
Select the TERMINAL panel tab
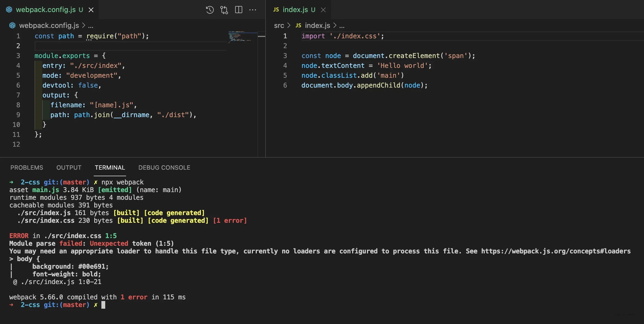[x=110, y=167]
